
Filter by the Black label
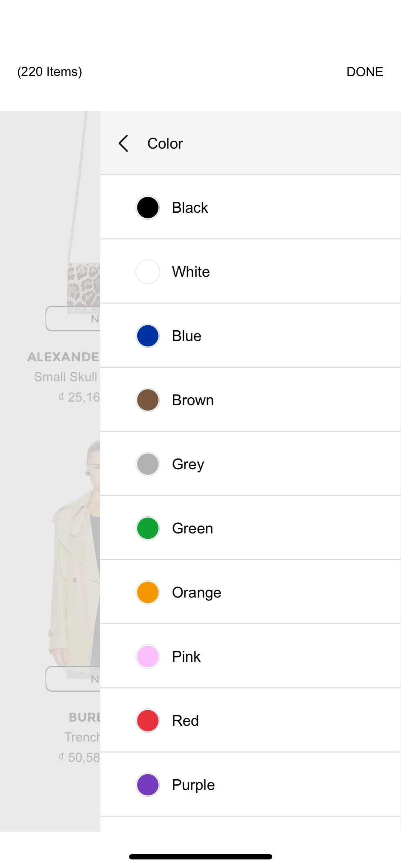tap(190, 207)
